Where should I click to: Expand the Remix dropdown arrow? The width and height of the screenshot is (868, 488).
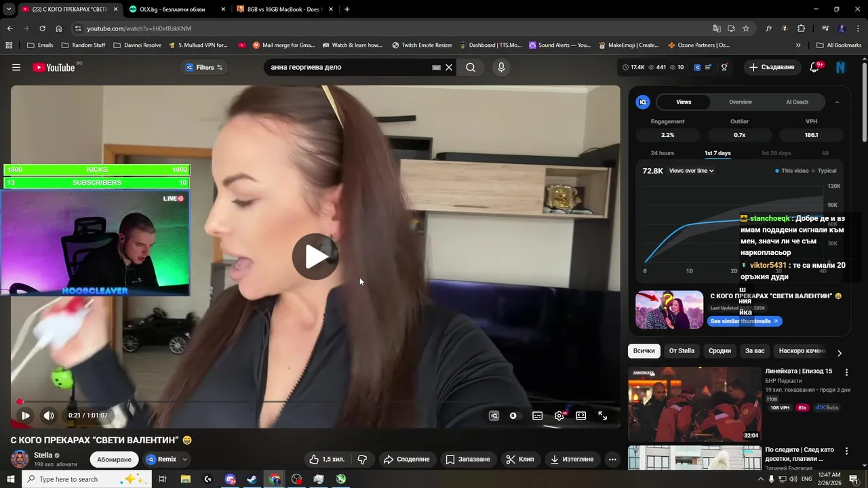[x=184, y=459]
